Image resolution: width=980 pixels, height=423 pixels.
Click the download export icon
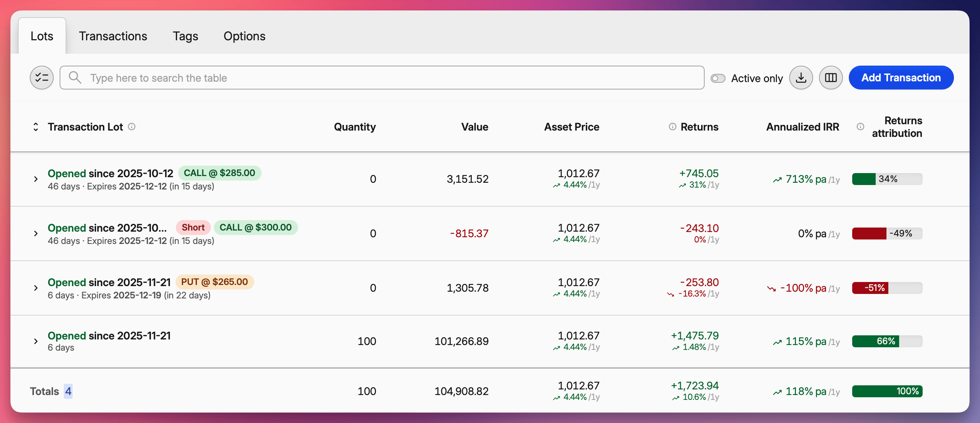(801, 77)
